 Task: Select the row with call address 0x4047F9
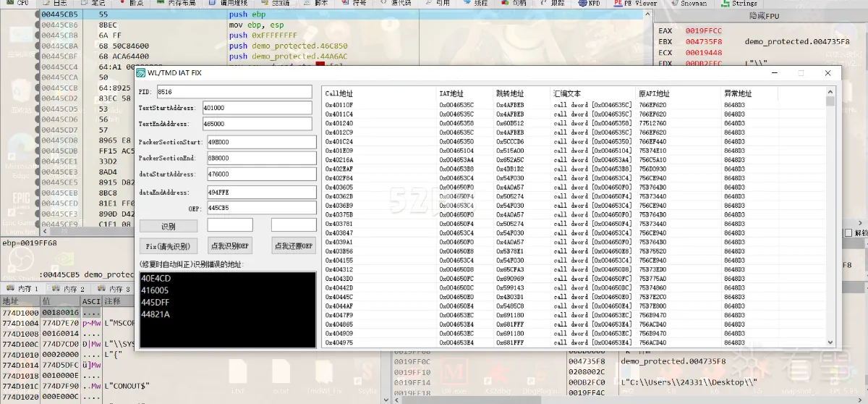point(574,315)
